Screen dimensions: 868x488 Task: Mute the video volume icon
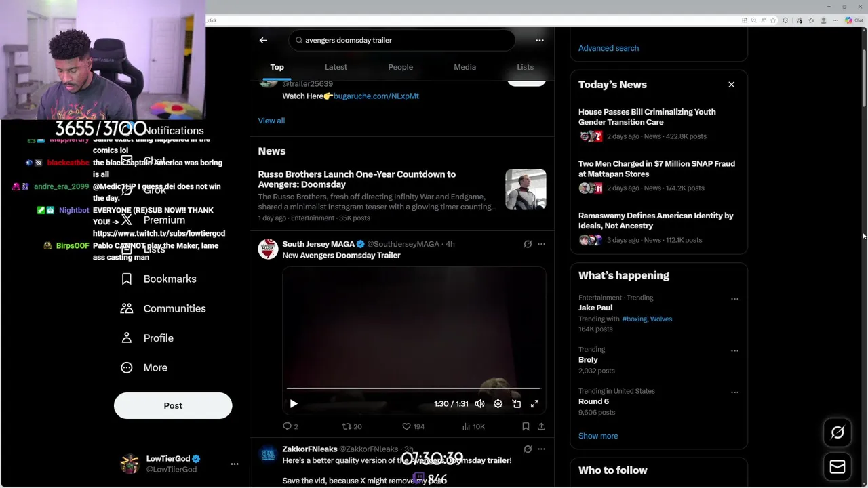[479, 403]
